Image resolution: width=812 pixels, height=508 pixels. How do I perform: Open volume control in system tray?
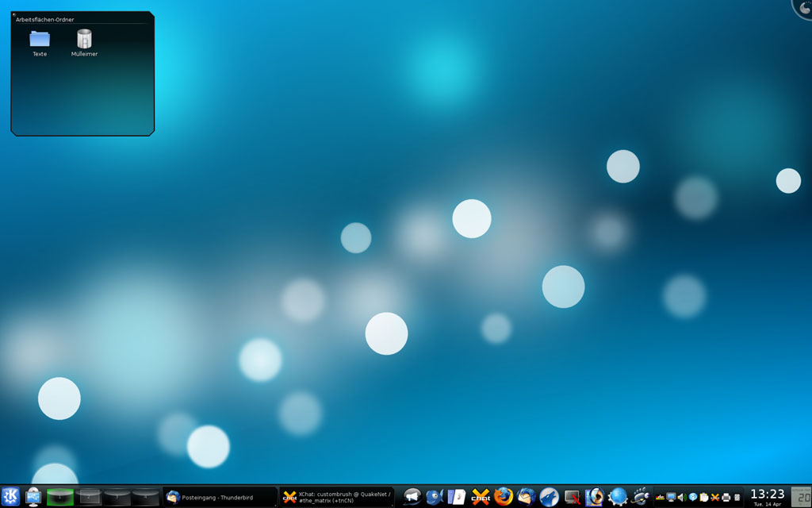click(682, 497)
